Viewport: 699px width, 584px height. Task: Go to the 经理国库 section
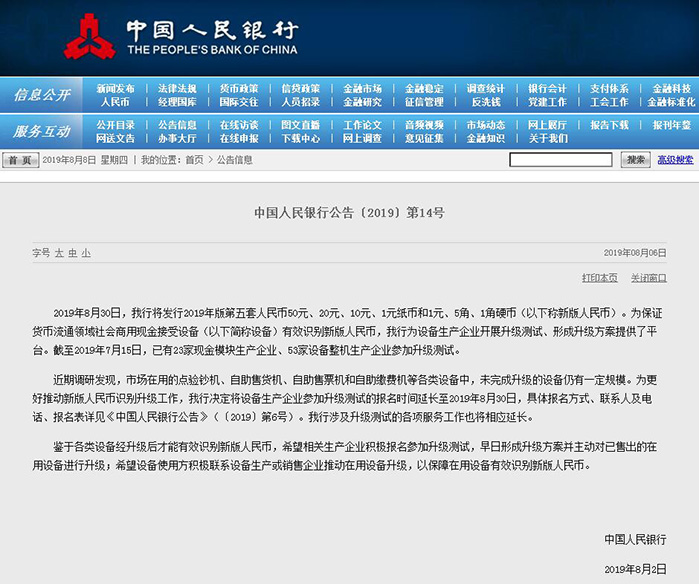tap(177, 102)
